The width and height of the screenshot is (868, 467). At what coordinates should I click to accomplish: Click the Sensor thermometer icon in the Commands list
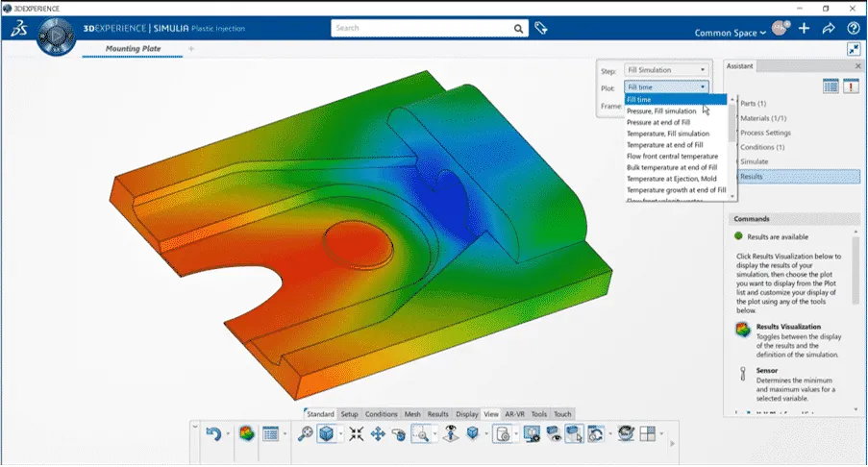(742, 374)
